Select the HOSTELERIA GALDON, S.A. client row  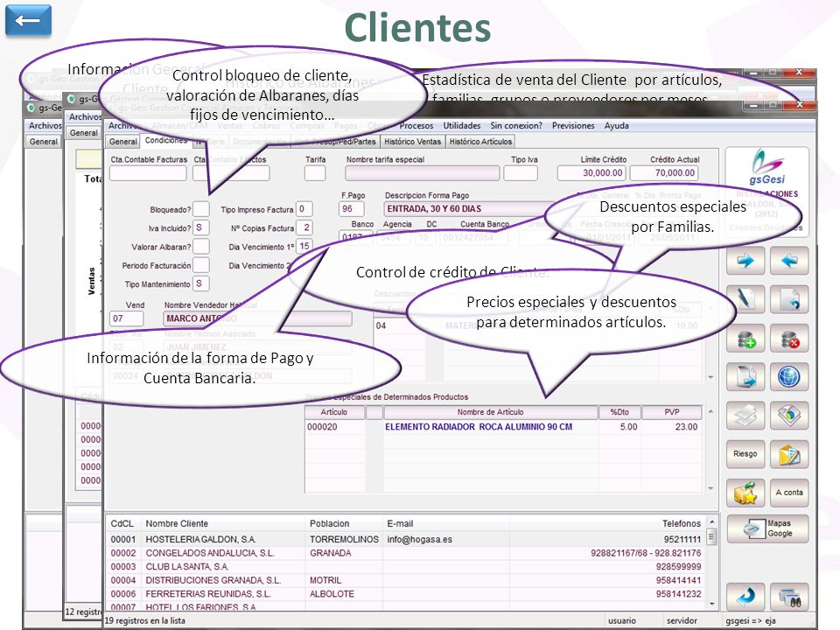tap(406, 540)
